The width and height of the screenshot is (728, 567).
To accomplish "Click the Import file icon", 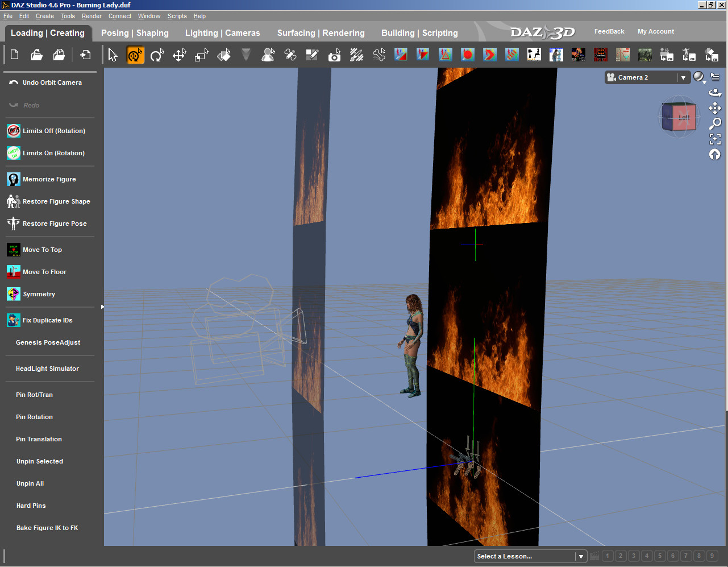I will [x=85, y=55].
